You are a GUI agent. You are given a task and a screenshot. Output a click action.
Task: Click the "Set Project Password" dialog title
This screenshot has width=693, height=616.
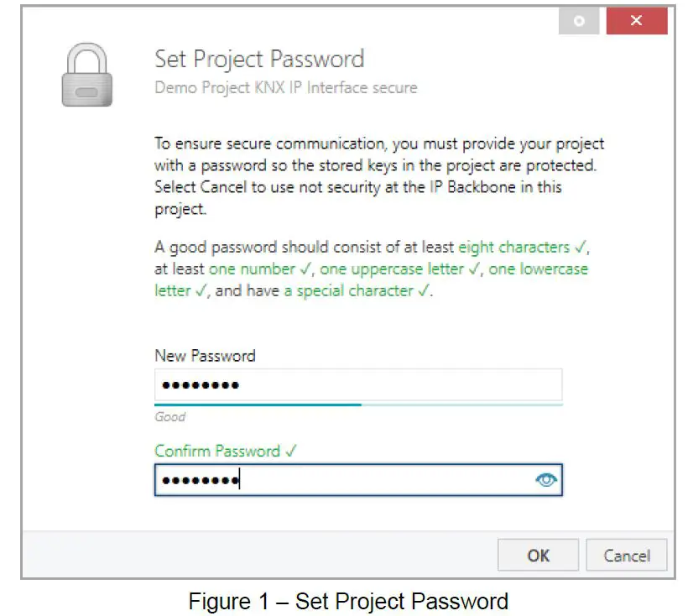pyautogui.click(x=259, y=60)
